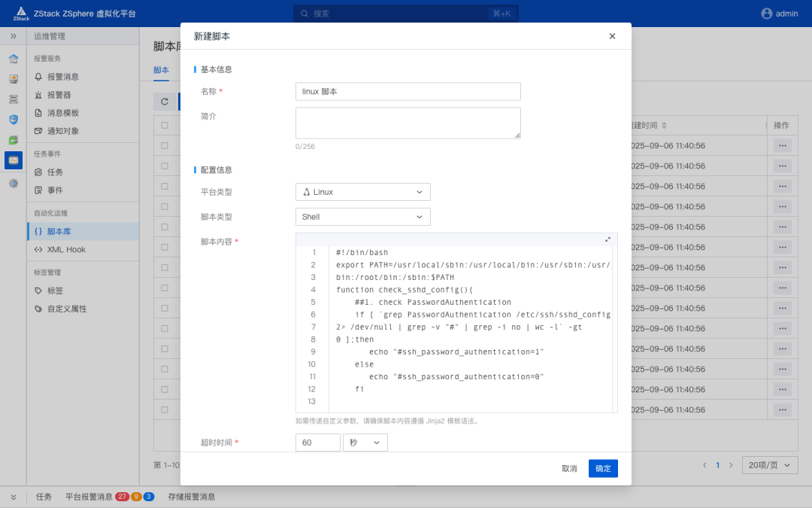812x508 pixels.
Task: Check the seventh row checkbox in table
Action: pos(165,267)
